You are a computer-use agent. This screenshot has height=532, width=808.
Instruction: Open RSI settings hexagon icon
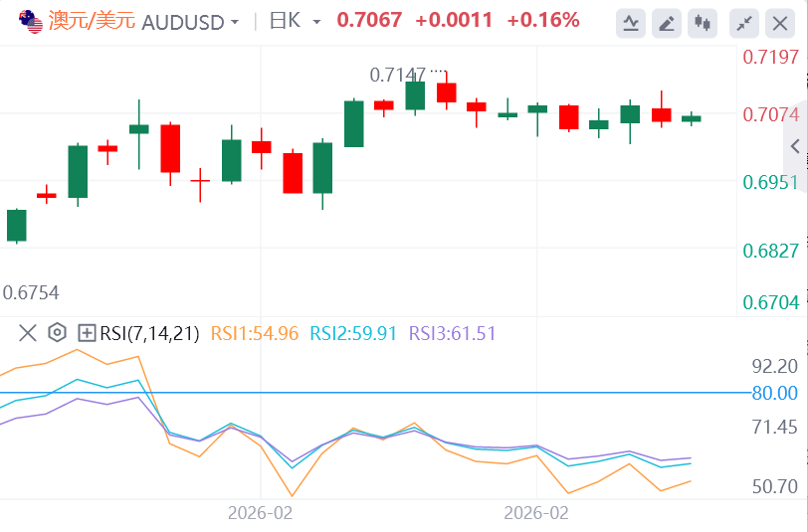[x=57, y=333]
